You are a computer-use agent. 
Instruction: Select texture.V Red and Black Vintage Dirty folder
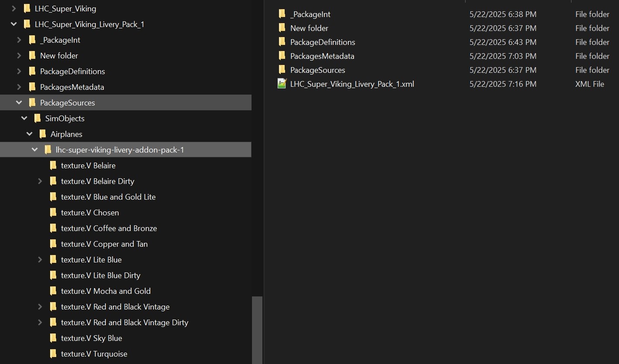click(125, 323)
